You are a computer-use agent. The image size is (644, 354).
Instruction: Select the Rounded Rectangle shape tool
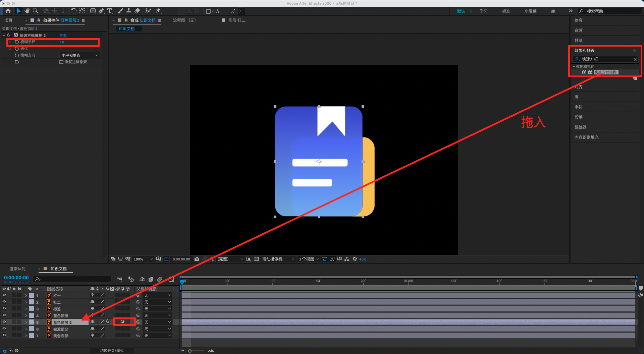click(93, 11)
